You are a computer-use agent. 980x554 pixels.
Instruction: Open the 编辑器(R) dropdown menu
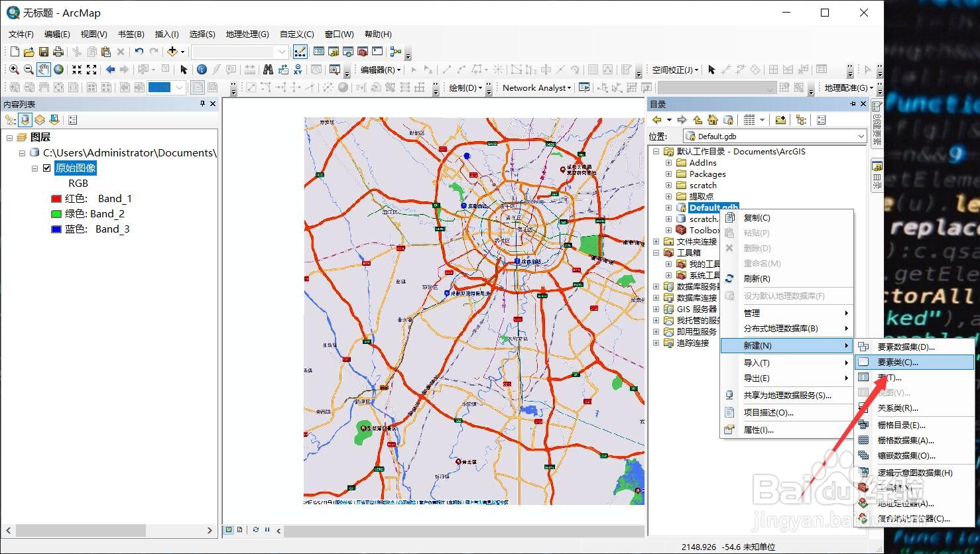(x=381, y=70)
